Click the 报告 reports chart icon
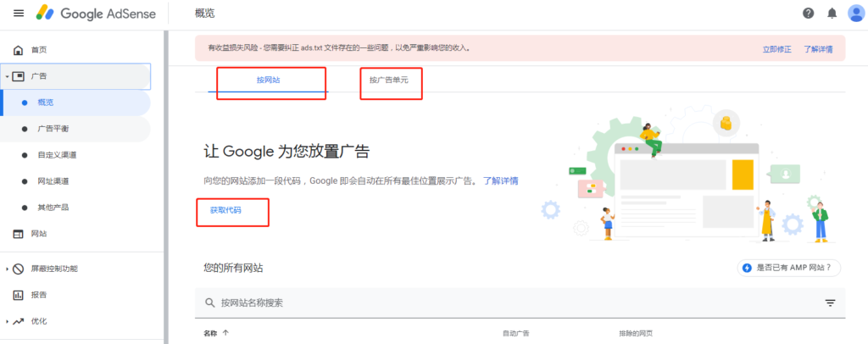Image resolution: width=868 pixels, height=344 pixels. 19,295
